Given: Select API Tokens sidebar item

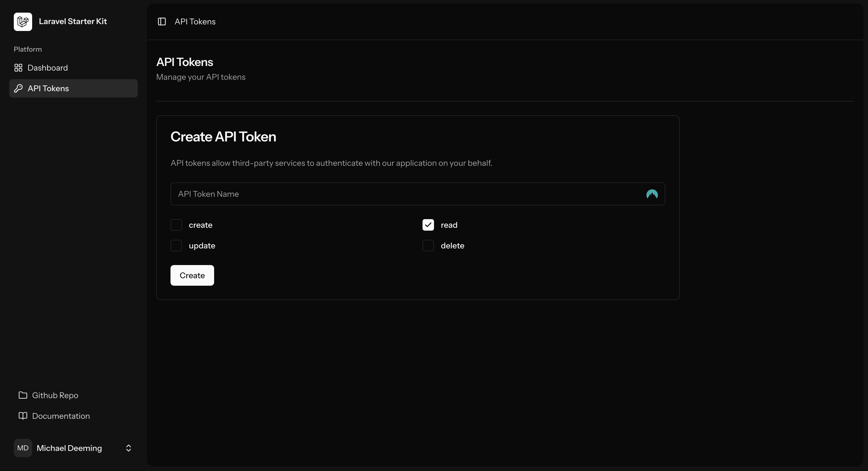Looking at the screenshot, I should 48,88.
